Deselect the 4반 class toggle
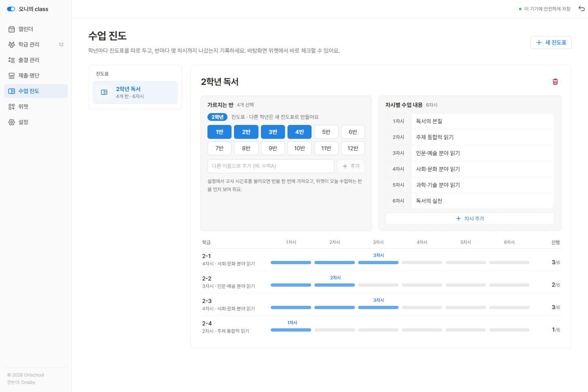 (x=300, y=132)
